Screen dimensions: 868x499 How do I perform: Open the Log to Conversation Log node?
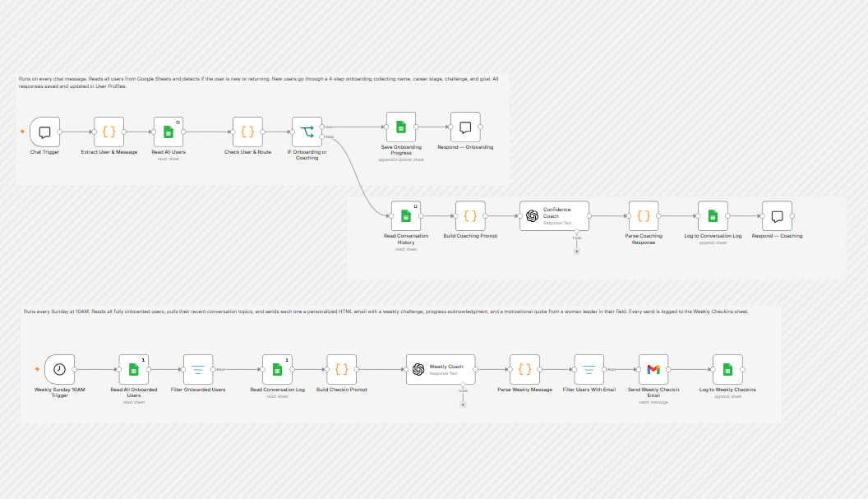[713, 216]
